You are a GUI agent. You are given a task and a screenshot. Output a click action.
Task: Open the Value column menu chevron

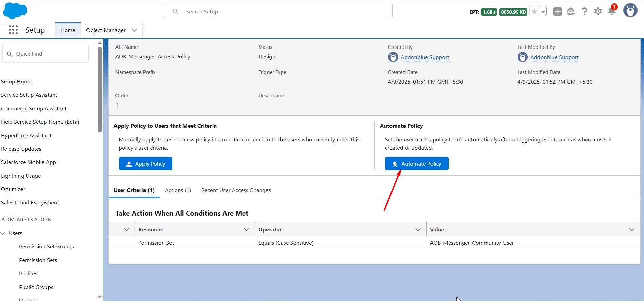[632, 230]
